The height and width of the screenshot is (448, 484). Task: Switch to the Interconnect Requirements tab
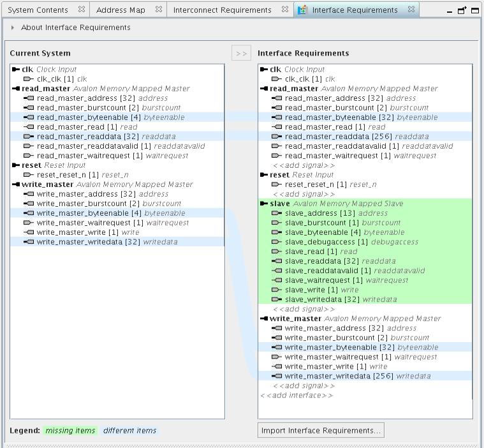tap(222, 10)
